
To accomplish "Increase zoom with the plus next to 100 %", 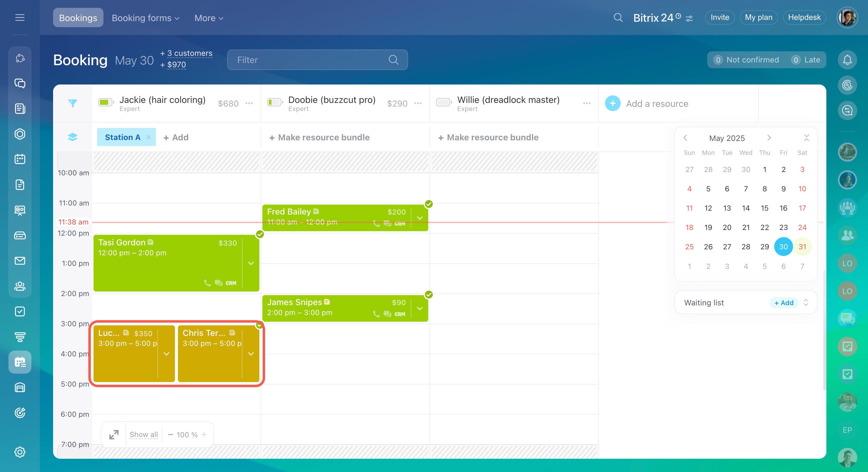I will 204,435.
